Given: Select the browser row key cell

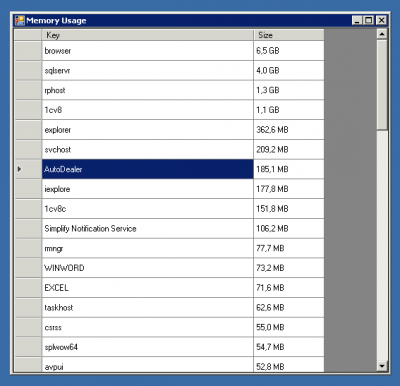Looking at the screenshot, I should [x=148, y=51].
